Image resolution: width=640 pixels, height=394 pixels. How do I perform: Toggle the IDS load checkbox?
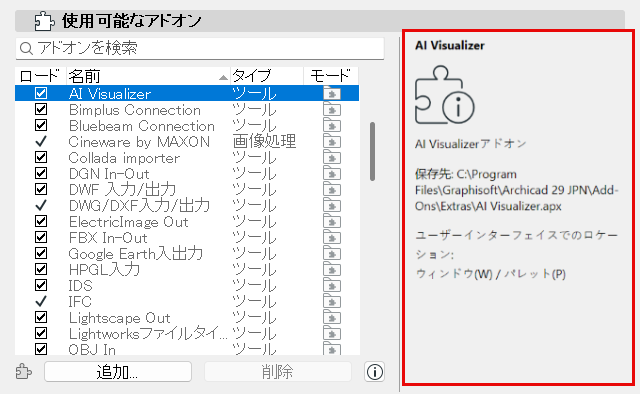point(41,285)
